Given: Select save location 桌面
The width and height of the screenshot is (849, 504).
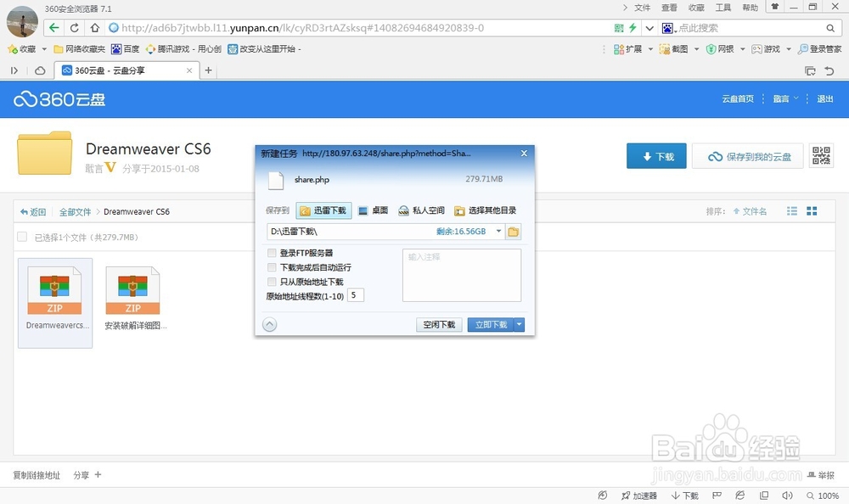Looking at the screenshot, I should 374,210.
